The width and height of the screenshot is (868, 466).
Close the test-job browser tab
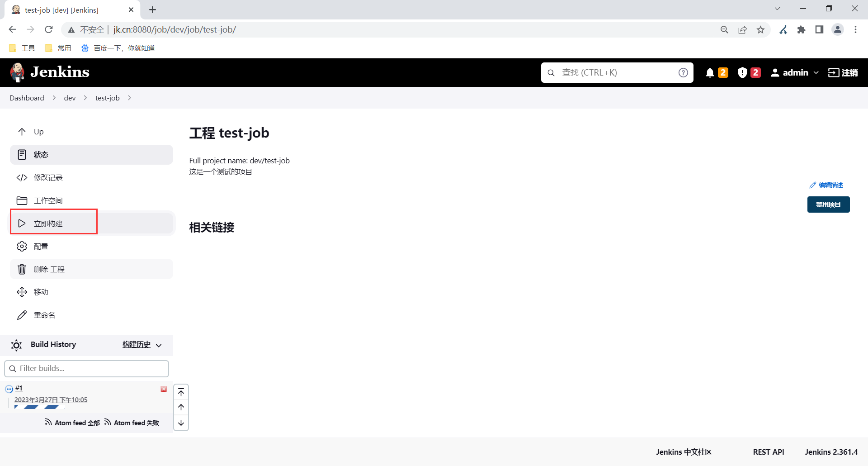131,10
